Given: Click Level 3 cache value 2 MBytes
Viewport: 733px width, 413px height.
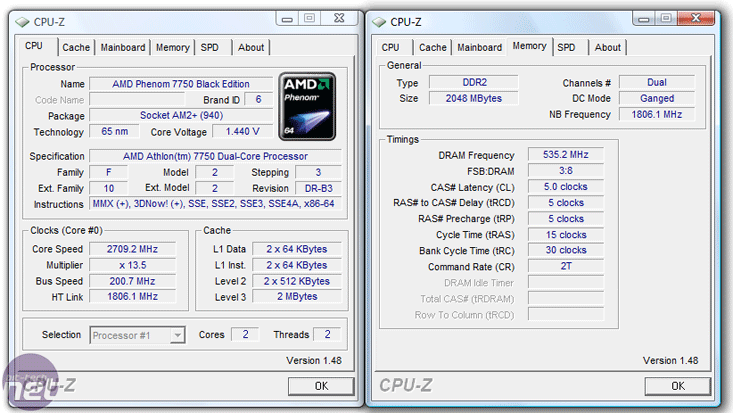Looking at the screenshot, I should click(297, 297).
